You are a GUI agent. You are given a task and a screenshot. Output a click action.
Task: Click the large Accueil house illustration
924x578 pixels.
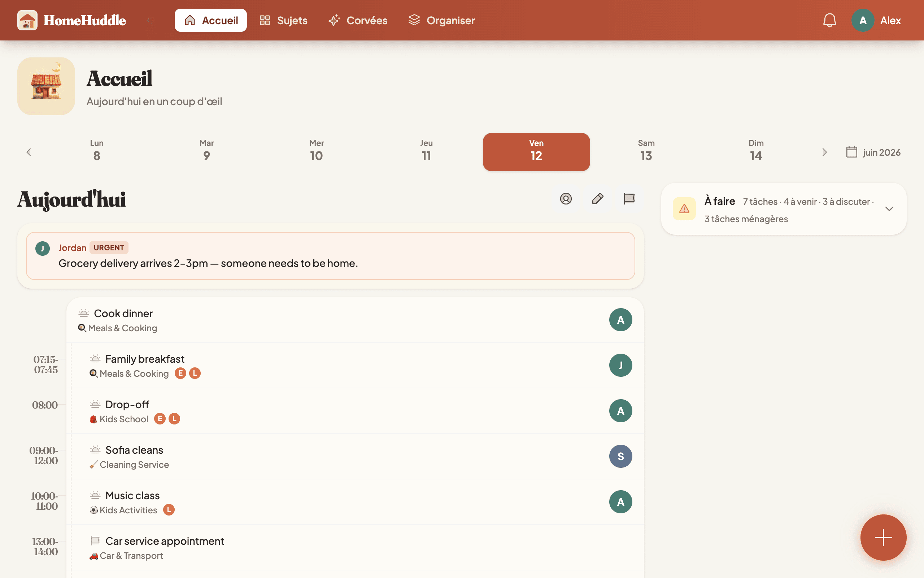coord(46,86)
